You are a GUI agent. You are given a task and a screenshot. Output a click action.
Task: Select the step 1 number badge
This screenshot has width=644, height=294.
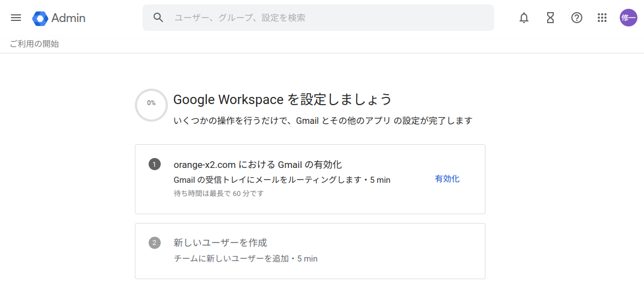(155, 164)
